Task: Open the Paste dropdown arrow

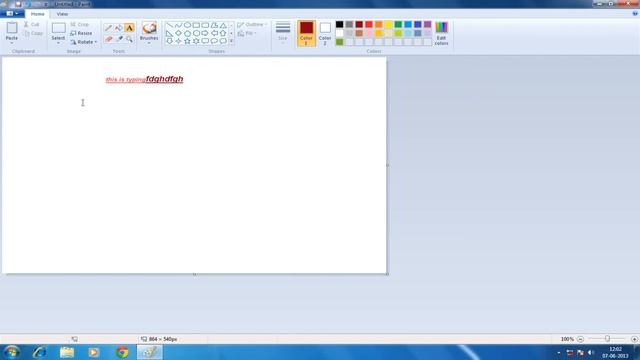Action: click(x=12, y=43)
